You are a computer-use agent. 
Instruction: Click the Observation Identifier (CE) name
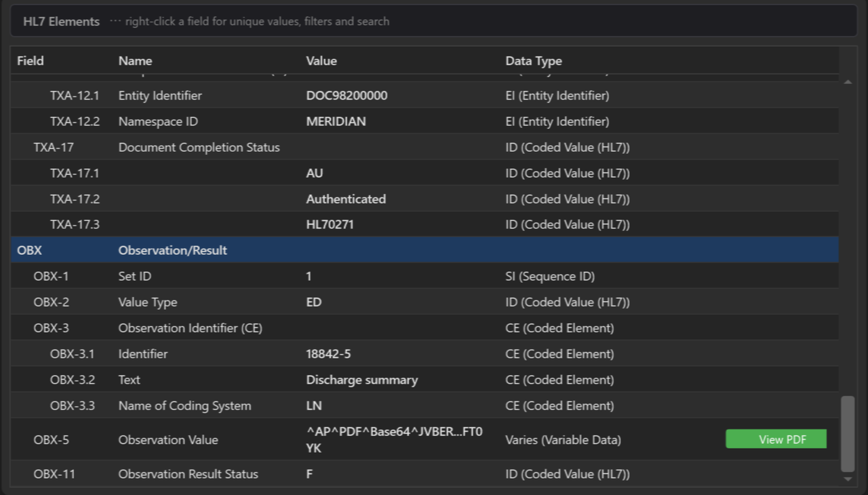191,328
